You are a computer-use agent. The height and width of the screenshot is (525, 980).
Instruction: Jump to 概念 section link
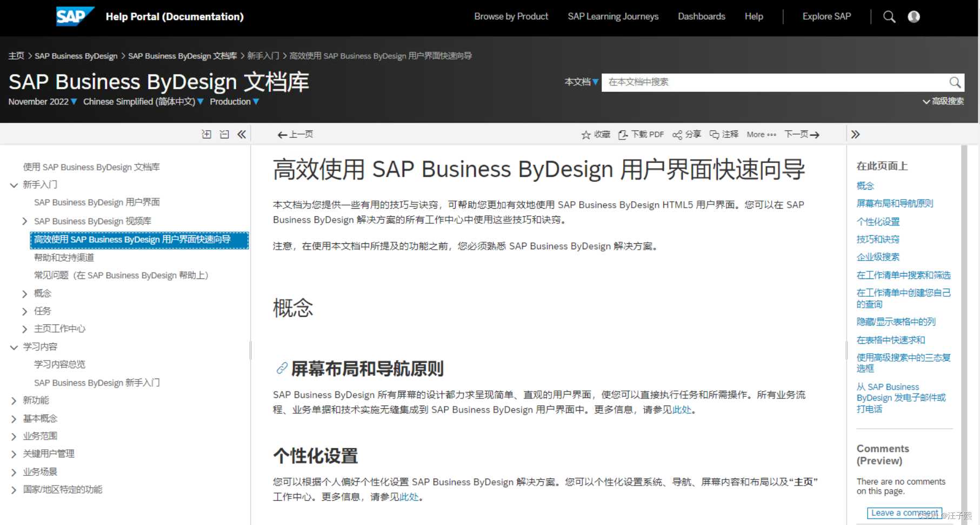865,185
